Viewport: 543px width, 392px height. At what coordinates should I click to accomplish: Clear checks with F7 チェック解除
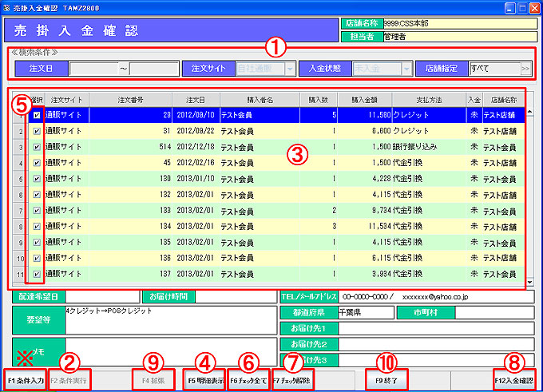click(293, 379)
